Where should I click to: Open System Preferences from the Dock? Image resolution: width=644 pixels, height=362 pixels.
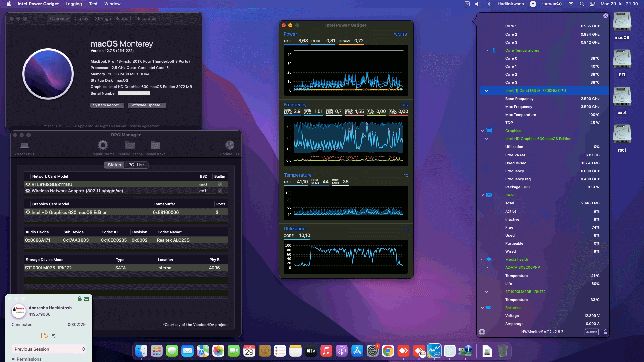coord(373,351)
